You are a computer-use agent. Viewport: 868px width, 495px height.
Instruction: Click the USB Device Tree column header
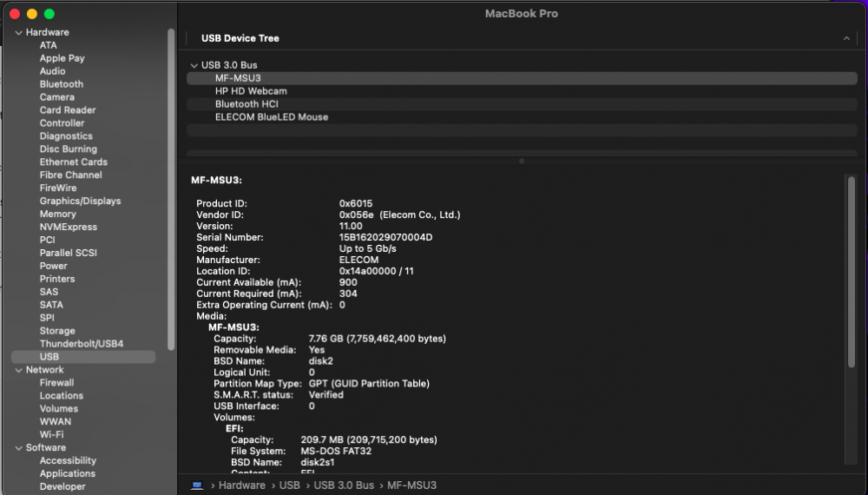[x=240, y=38]
